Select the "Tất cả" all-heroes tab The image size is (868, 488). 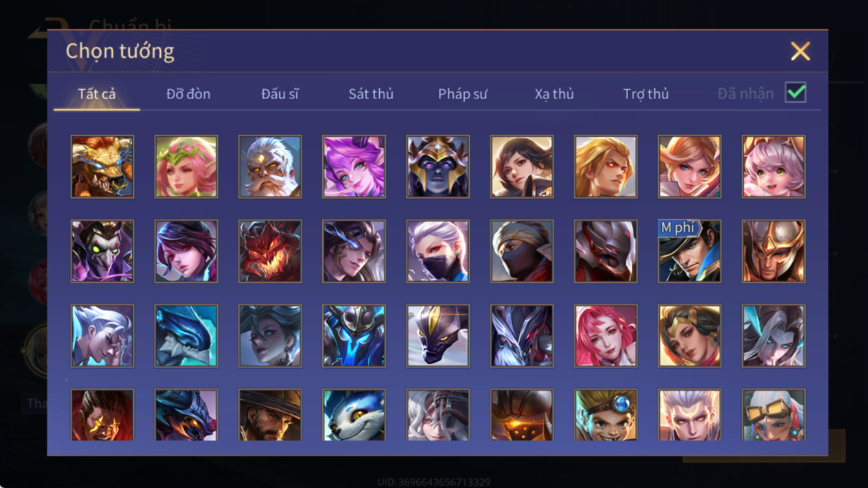point(97,94)
